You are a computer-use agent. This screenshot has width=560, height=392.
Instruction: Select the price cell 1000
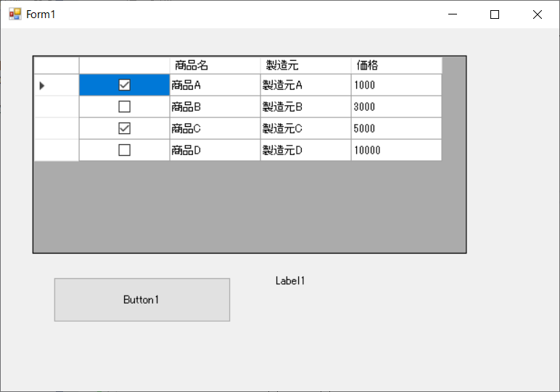[397, 85]
